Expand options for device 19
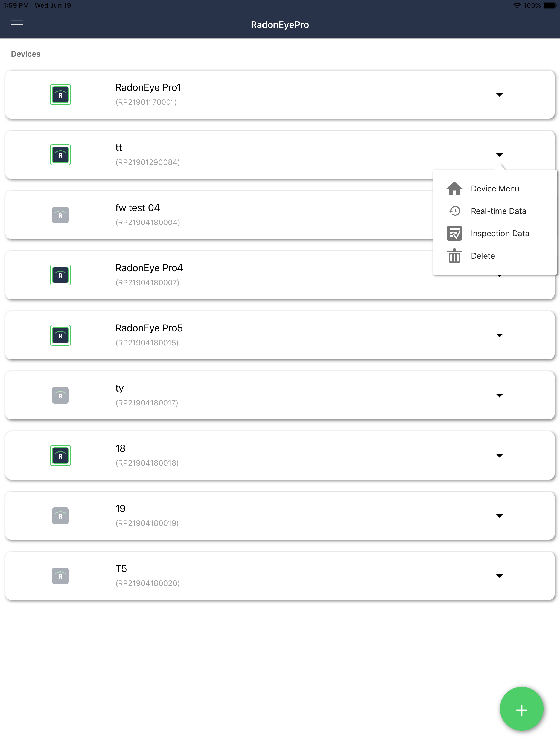The width and height of the screenshot is (560, 747). point(500,516)
